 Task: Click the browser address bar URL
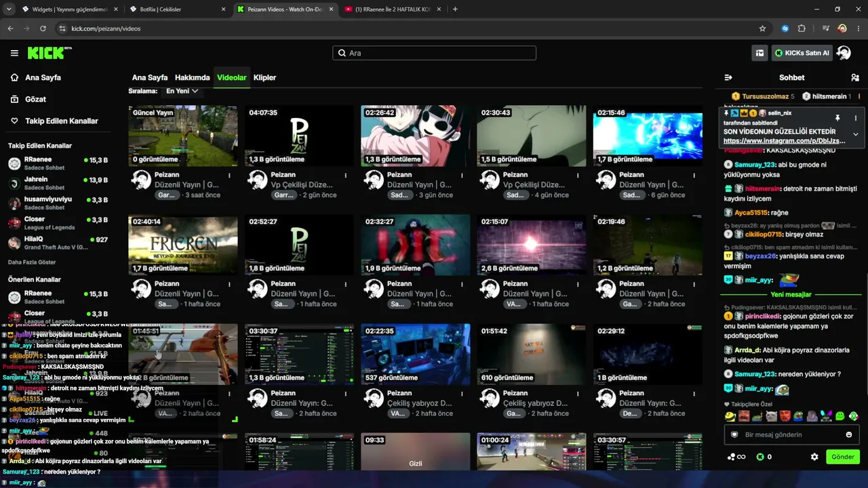pos(106,28)
